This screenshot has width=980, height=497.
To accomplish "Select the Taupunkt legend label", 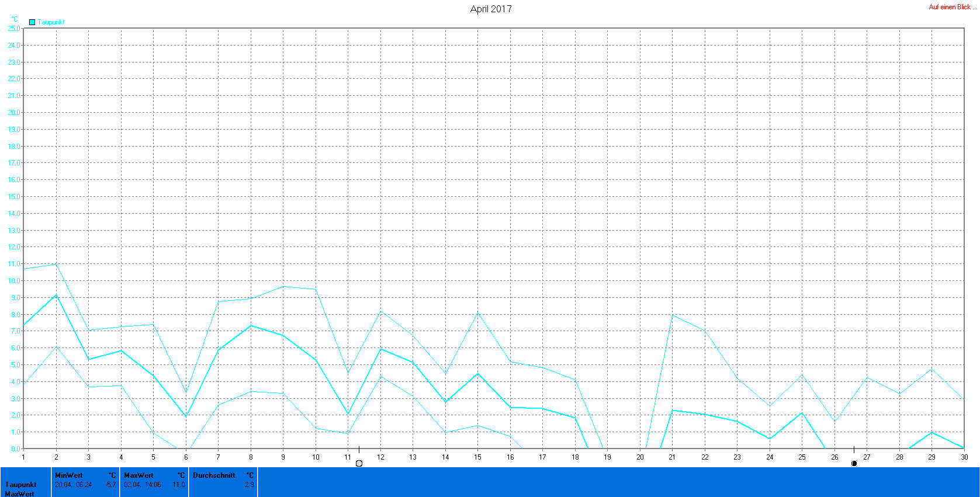I will (x=51, y=22).
